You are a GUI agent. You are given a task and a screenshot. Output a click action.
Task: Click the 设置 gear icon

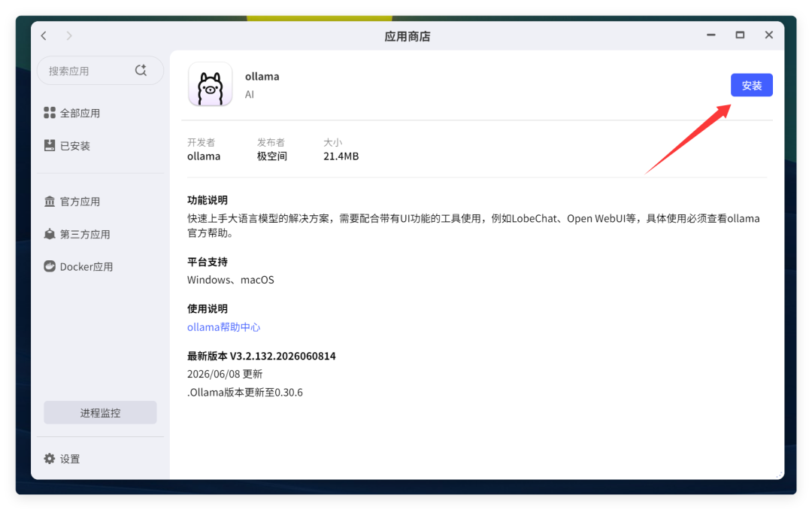[x=50, y=459]
